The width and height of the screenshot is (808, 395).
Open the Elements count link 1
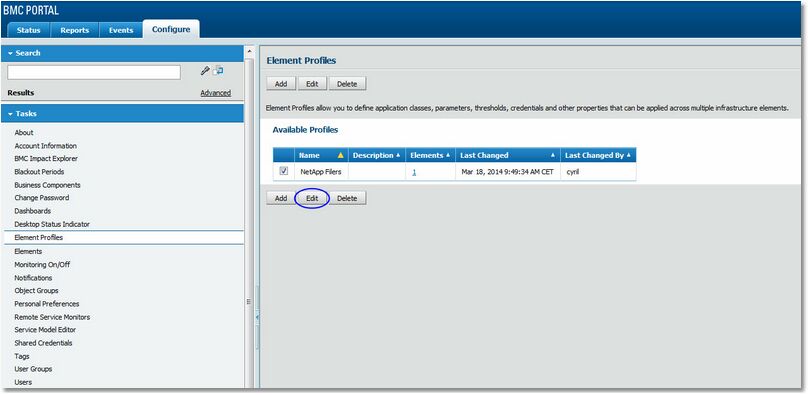414,173
